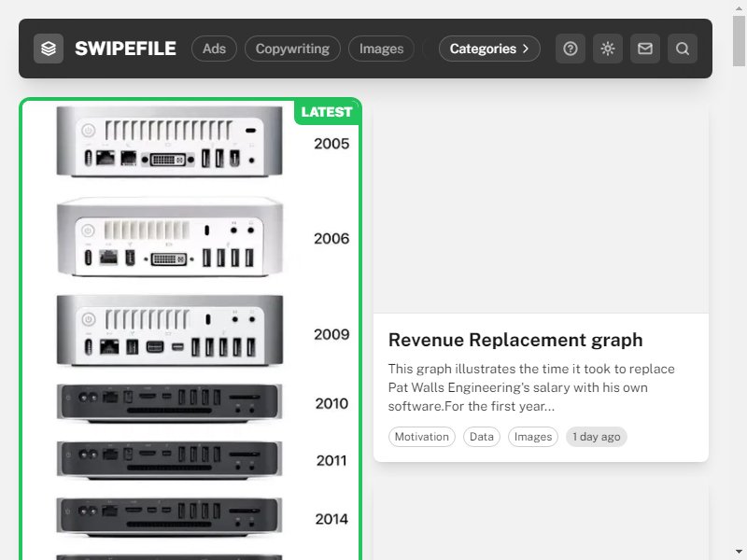Select the Images category pill in navbar
The height and width of the screenshot is (560, 747).
click(381, 49)
